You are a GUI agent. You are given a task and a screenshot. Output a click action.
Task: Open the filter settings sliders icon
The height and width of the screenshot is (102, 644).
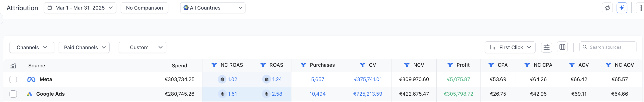546,47
